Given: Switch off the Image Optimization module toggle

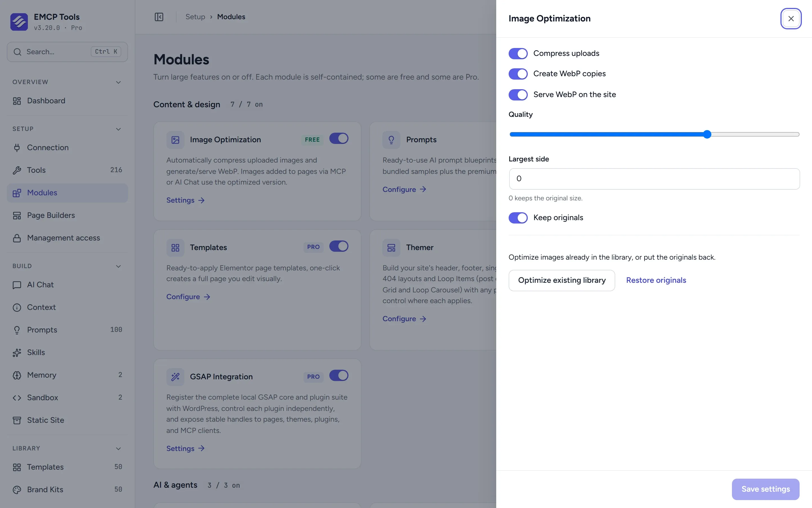Looking at the screenshot, I should tap(339, 138).
